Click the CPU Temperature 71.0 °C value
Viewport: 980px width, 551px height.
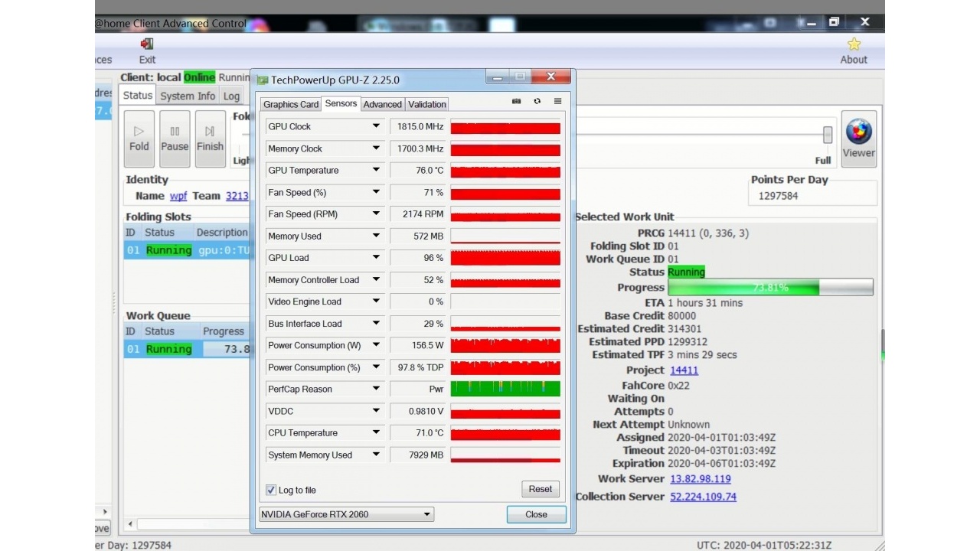pyautogui.click(x=416, y=432)
